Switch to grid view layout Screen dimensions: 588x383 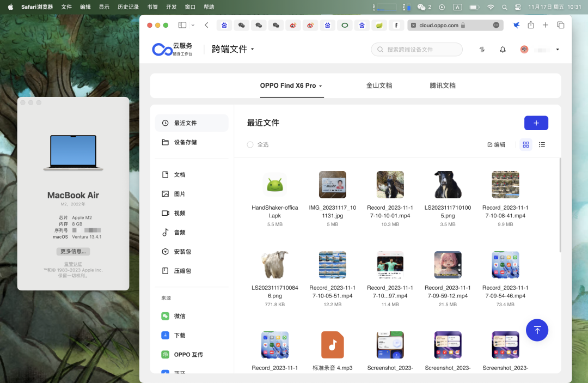[x=525, y=145]
